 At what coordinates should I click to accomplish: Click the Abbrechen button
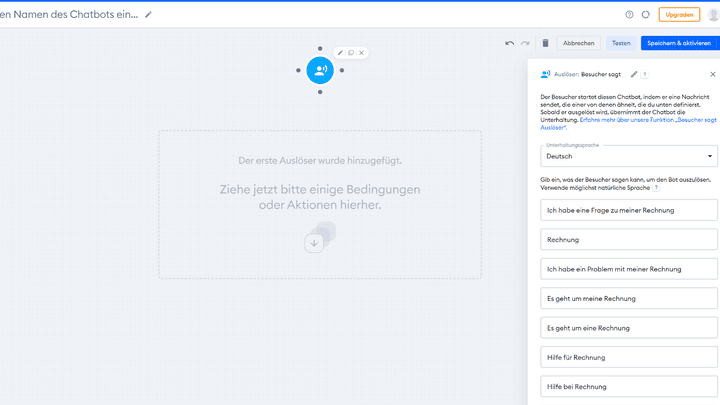[579, 43]
